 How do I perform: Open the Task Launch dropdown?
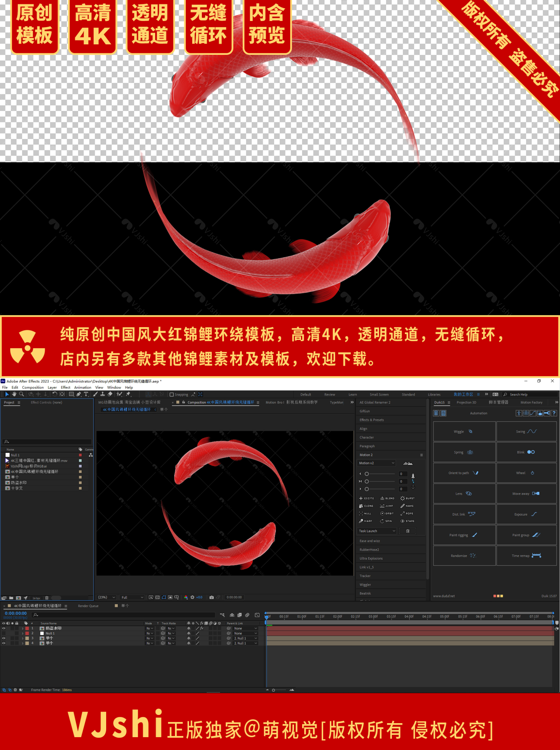pyautogui.click(x=376, y=531)
